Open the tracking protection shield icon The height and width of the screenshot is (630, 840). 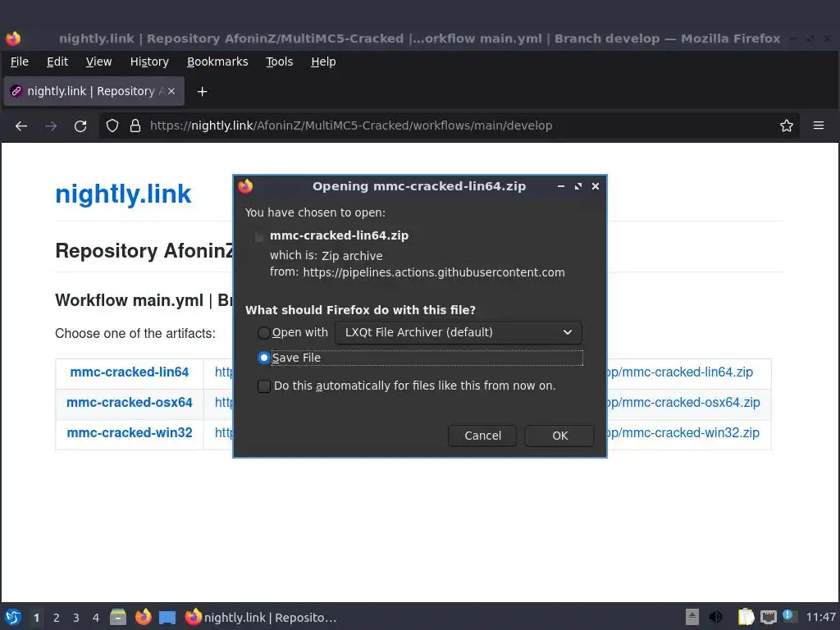click(112, 126)
